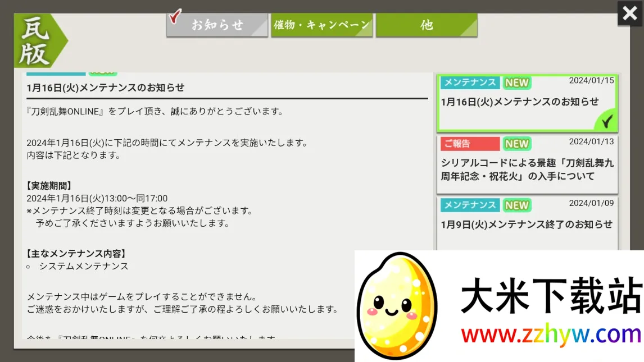644x362 pixels.
Task: Click the red ご報告 category tag
Action: (470, 144)
